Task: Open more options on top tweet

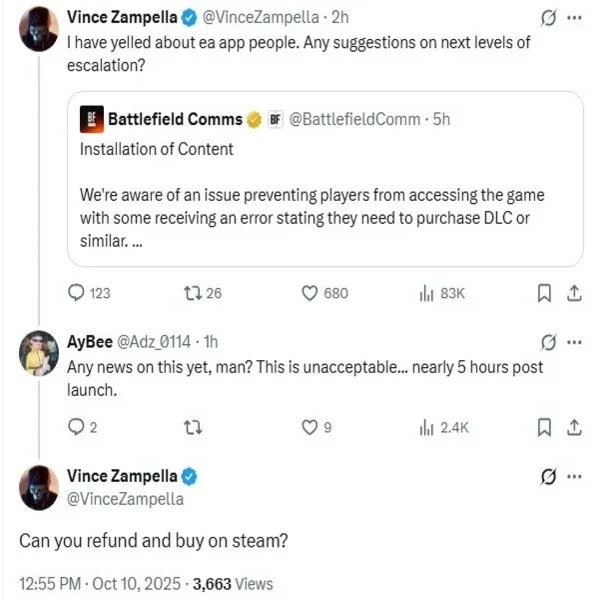Action: [573, 17]
